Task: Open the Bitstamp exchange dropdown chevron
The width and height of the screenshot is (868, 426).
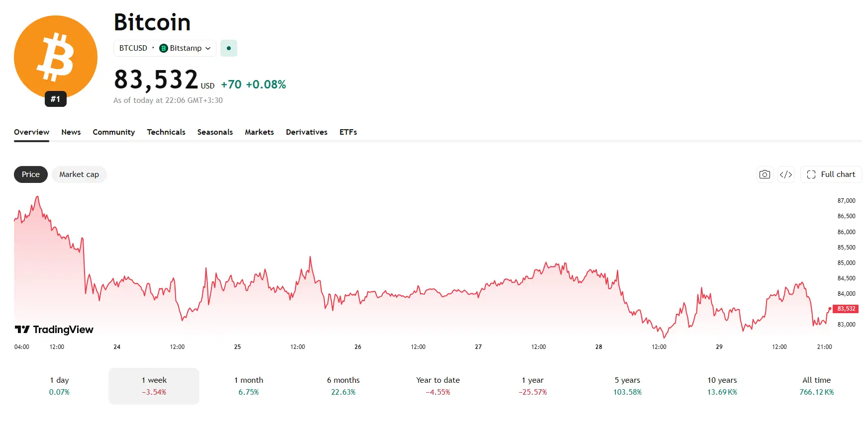Action: pyautogui.click(x=208, y=48)
